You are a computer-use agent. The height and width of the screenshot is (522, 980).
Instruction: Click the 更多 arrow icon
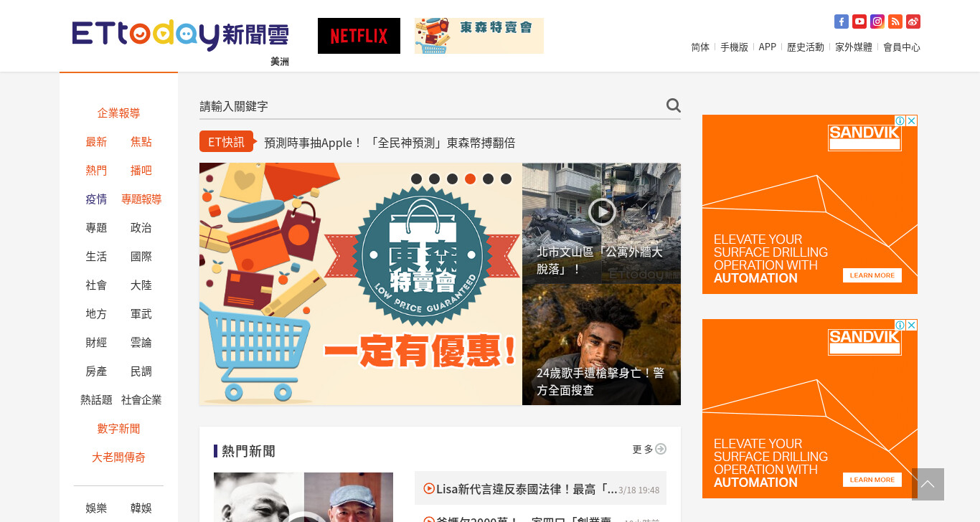point(661,449)
